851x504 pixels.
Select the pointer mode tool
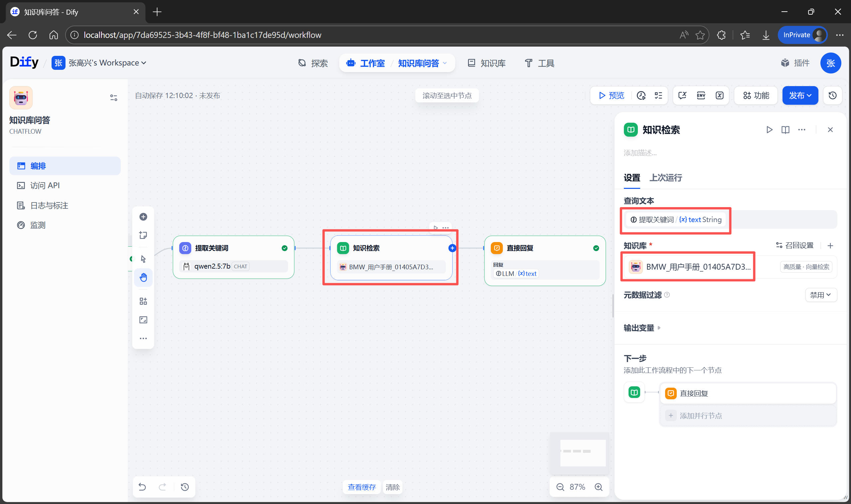[143, 259]
